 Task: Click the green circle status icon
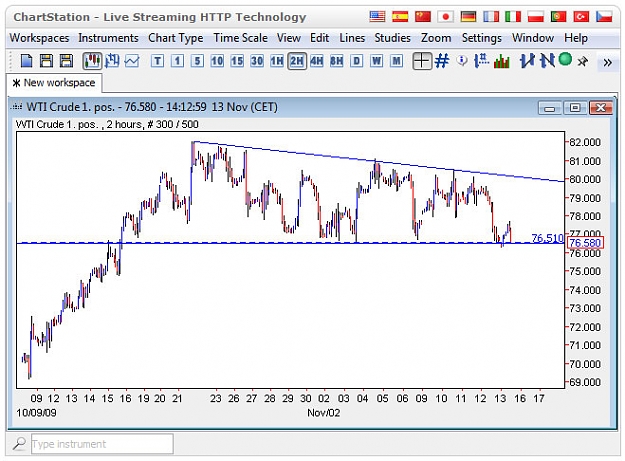pos(565,59)
